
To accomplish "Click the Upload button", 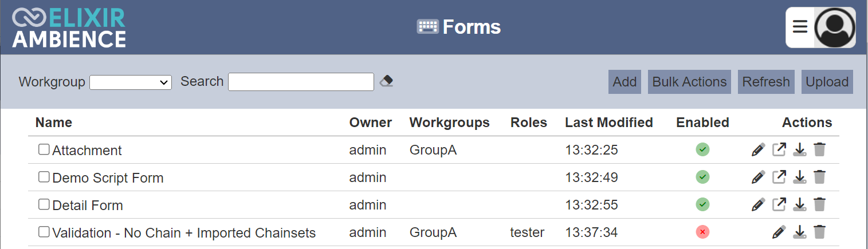I will pos(827,82).
